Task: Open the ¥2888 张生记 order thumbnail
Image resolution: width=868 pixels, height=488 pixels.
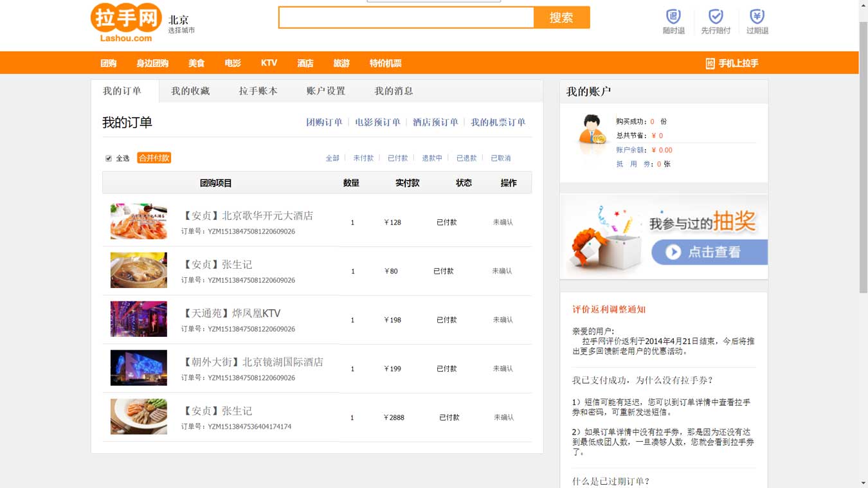Action: tap(139, 417)
